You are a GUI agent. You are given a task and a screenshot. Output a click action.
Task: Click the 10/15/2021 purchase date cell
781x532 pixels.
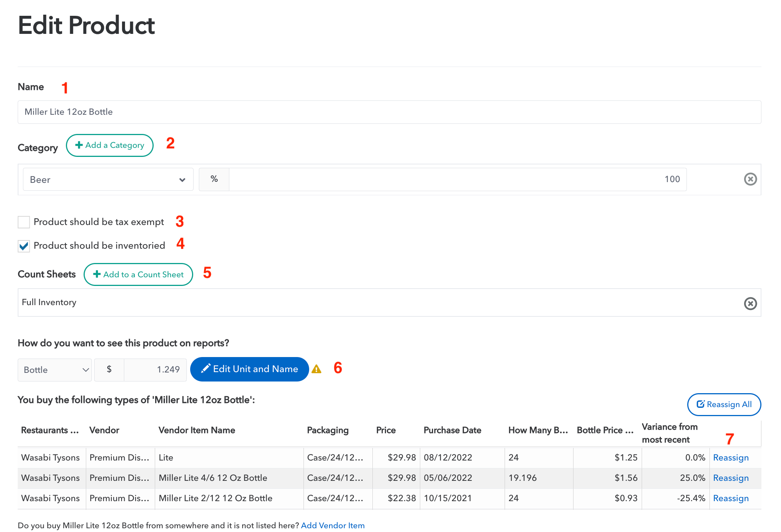(462, 498)
